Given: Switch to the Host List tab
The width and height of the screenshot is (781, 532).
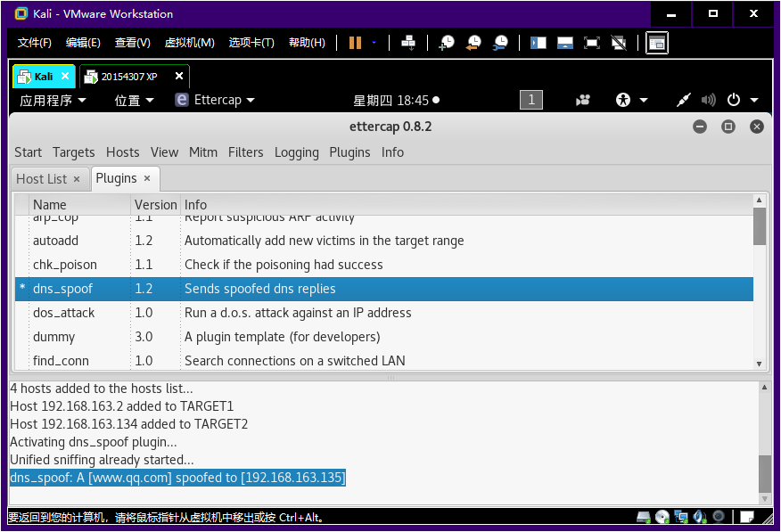Looking at the screenshot, I should 41,179.
